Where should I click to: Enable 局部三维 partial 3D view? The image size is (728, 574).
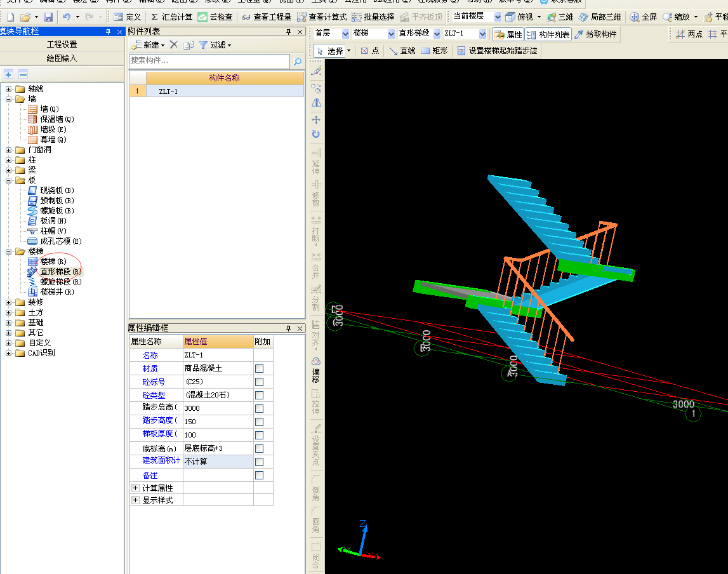click(x=600, y=17)
